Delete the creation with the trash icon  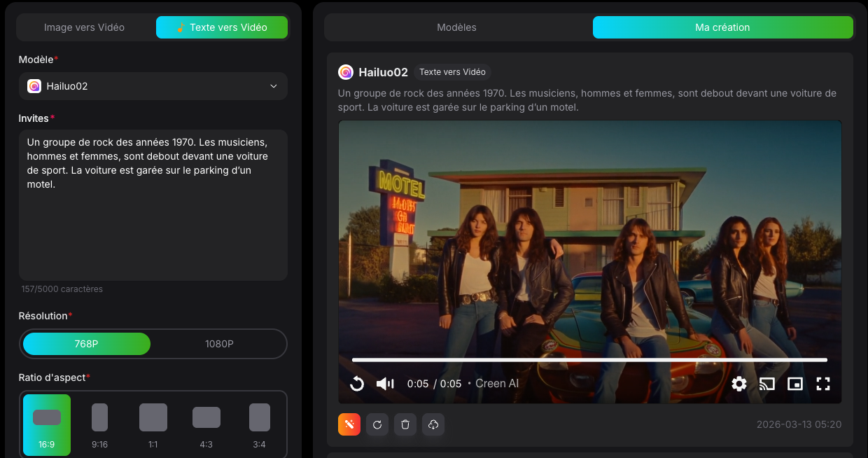(x=405, y=424)
